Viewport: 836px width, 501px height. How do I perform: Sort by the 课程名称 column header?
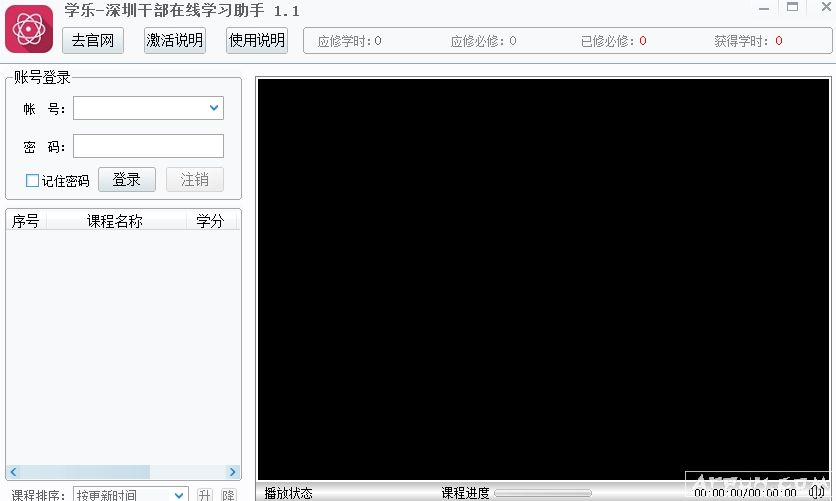(x=116, y=221)
